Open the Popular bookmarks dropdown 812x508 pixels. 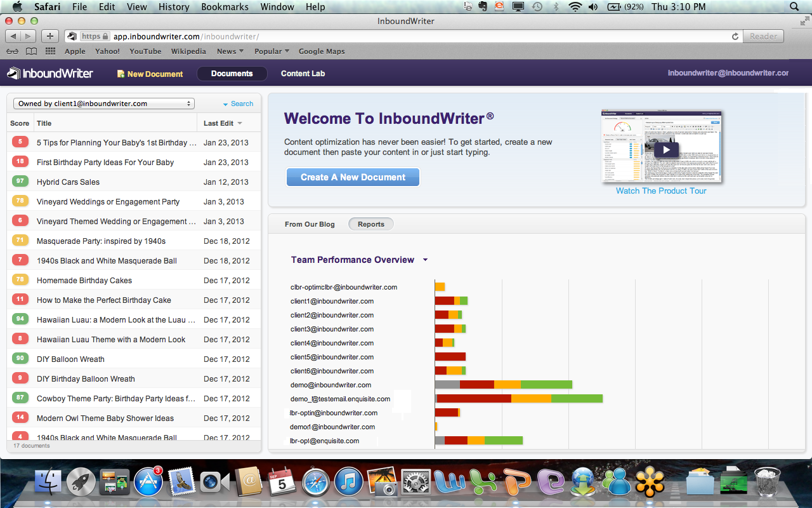[x=272, y=51]
